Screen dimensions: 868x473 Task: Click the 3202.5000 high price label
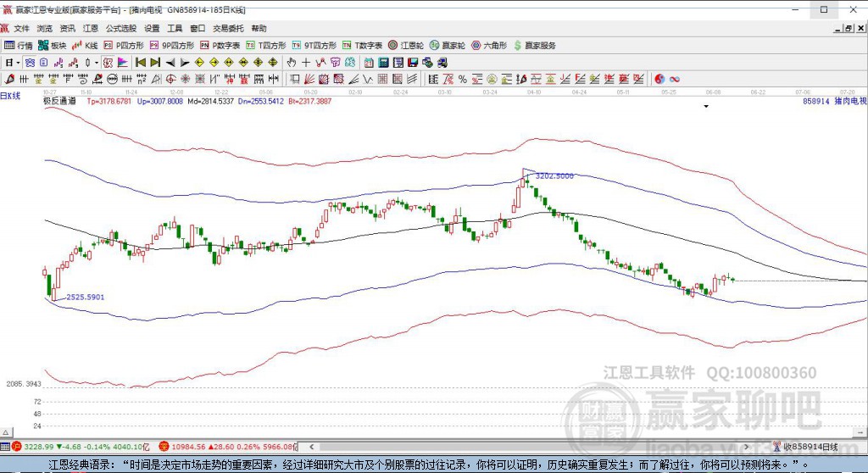pos(554,175)
